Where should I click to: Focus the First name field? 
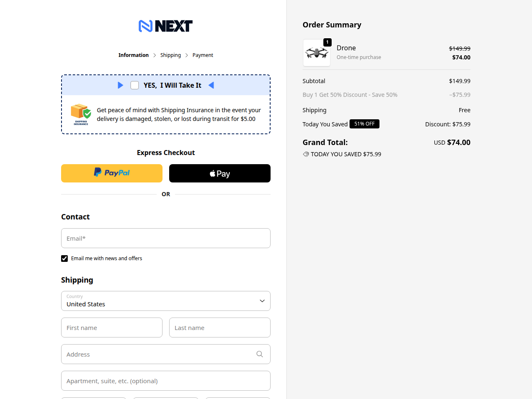point(112,328)
